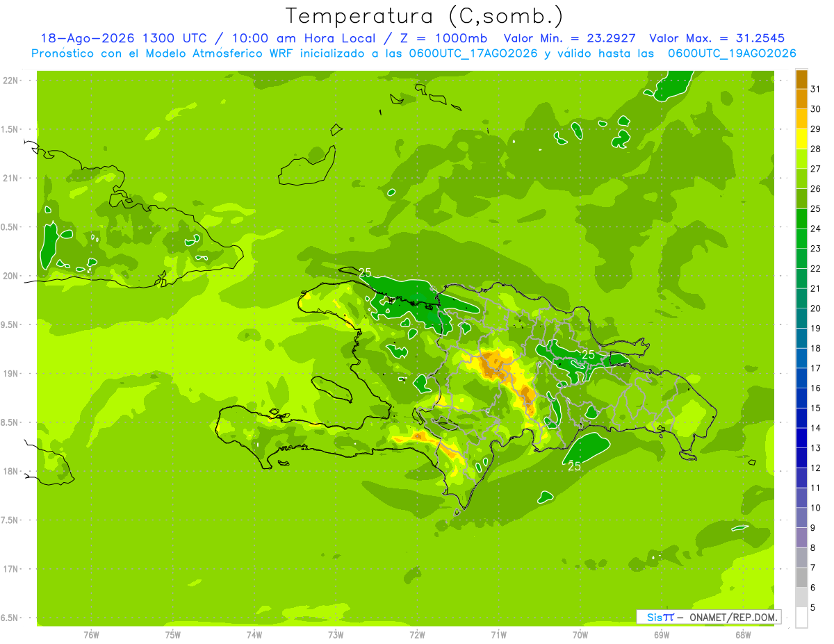The width and height of the screenshot is (834, 644).
Task: Click the legend scale value '11'
Action: click(x=815, y=488)
